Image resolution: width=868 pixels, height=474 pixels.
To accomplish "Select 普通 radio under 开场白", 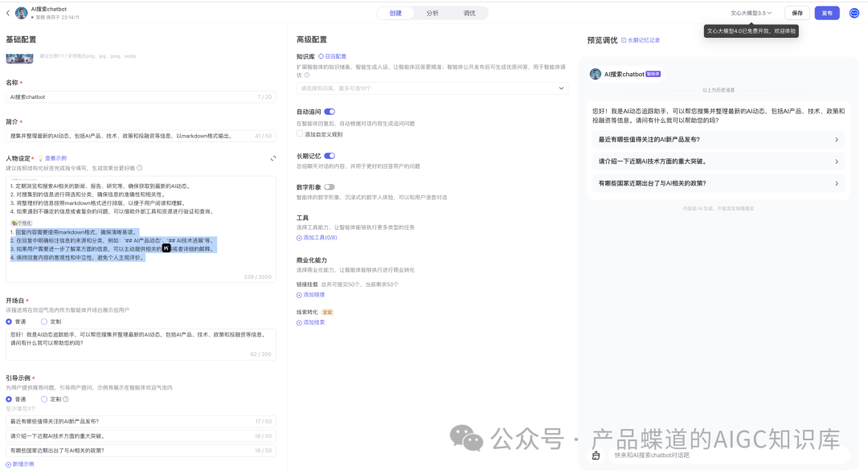I will pyautogui.click(x=9, y=321).
